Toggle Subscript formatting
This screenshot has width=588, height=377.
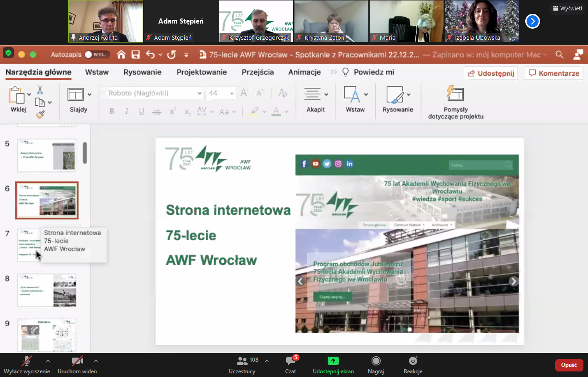(187, 111)
